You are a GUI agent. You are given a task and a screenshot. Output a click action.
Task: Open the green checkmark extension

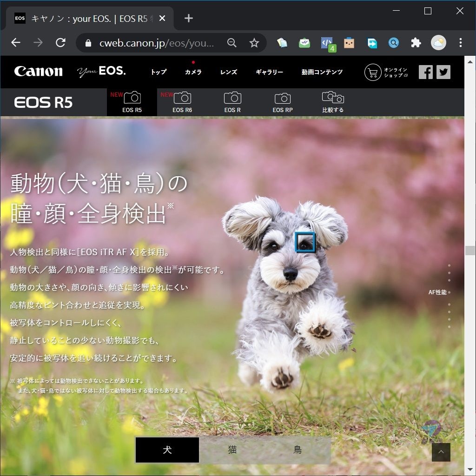304,43
